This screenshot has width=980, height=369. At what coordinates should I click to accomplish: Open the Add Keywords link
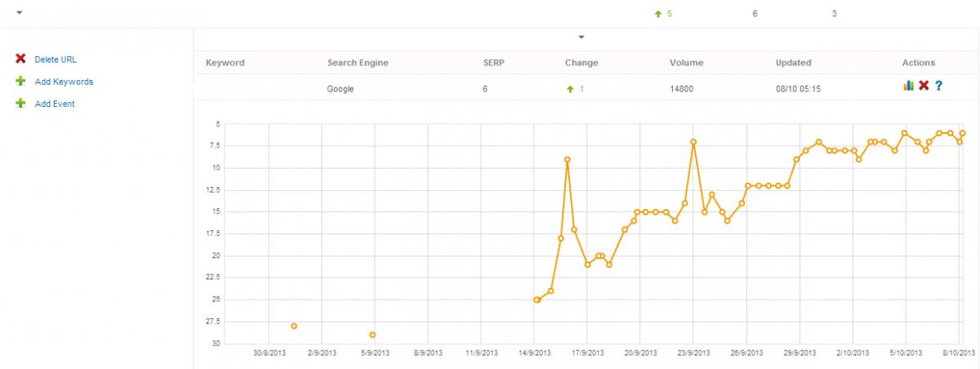(x=64, y=82)
